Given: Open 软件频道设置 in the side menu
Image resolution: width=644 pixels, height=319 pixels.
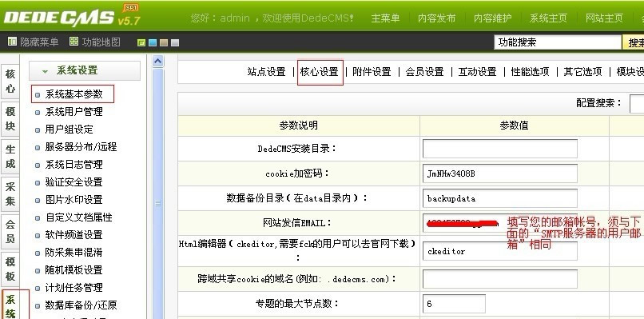Looking at the screenshot, I should (74, 235).
